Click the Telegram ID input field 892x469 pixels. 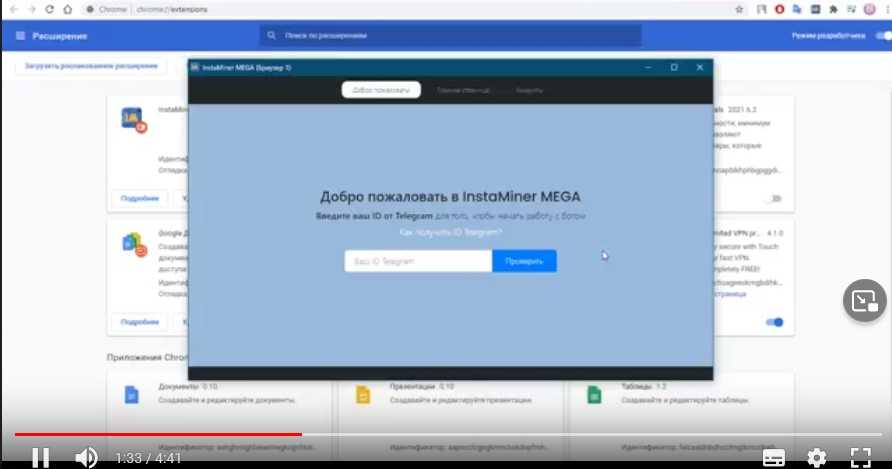[418, 261]
